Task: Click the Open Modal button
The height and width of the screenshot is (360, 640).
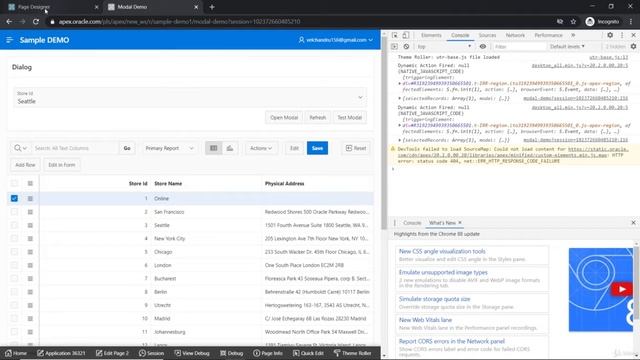Action: point(284,118)
